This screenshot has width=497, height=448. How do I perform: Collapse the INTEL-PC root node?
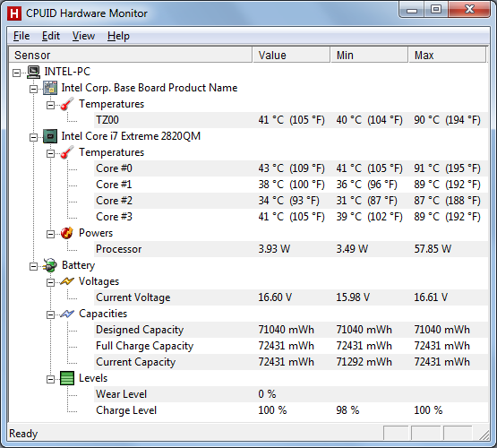(16, 73)
